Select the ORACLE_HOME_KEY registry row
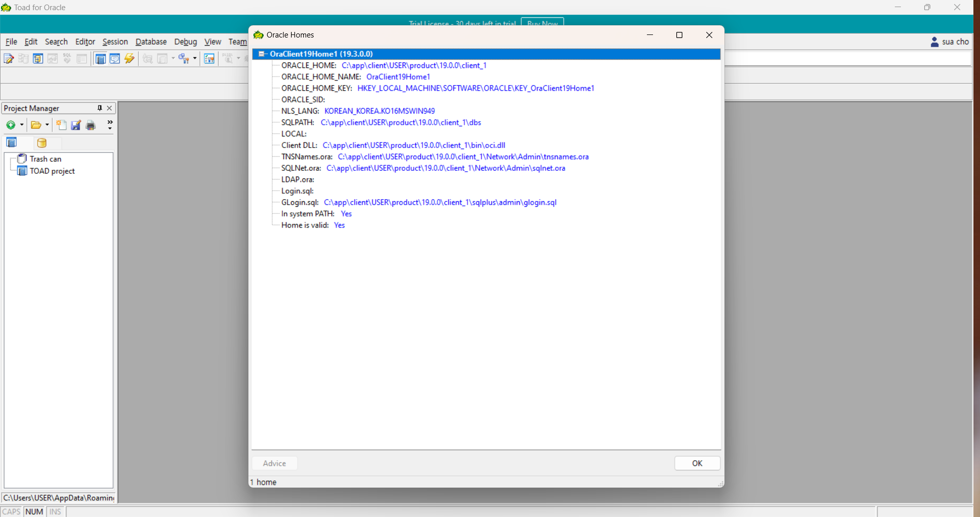 438,88
